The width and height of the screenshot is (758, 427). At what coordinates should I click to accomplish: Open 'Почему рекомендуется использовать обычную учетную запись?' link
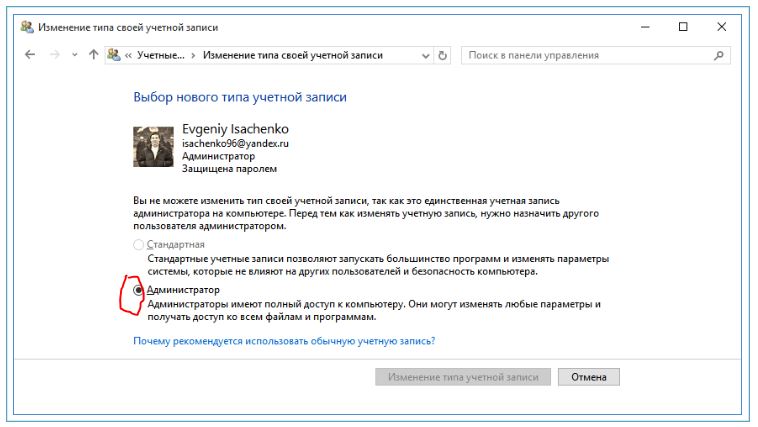click(x=283, y=341)
